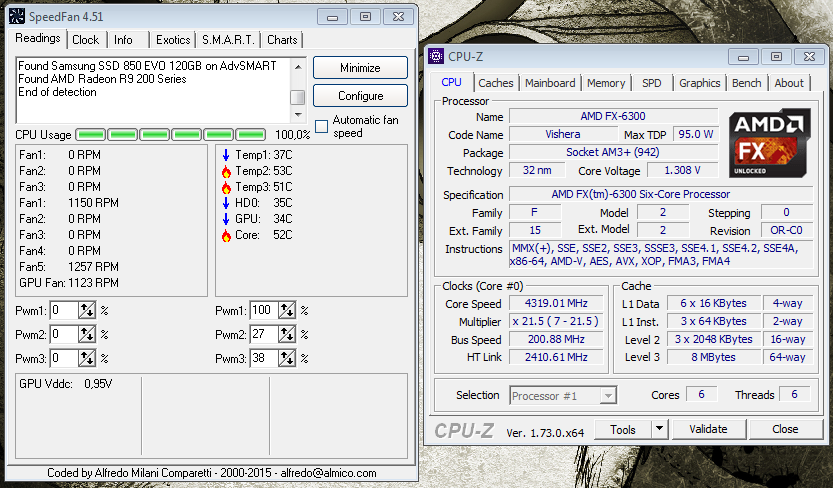Adjust left Pwm3 spinner arrows
Screen dimensions: 833x488
[x=87, y=358]
